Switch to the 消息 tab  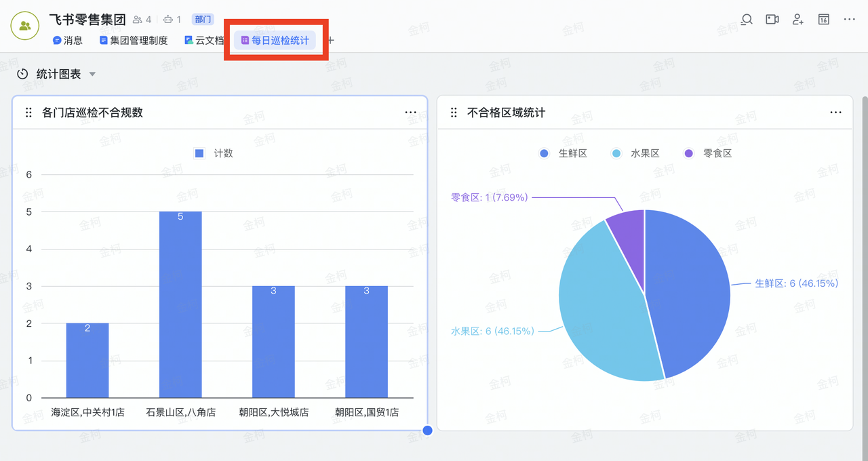coord(68,41)
